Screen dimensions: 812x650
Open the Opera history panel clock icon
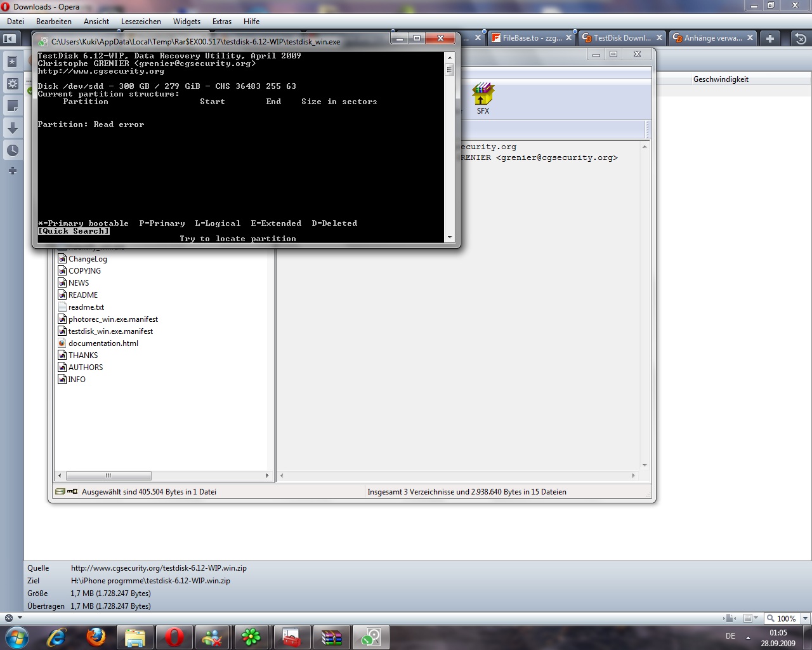pos(12,150)
